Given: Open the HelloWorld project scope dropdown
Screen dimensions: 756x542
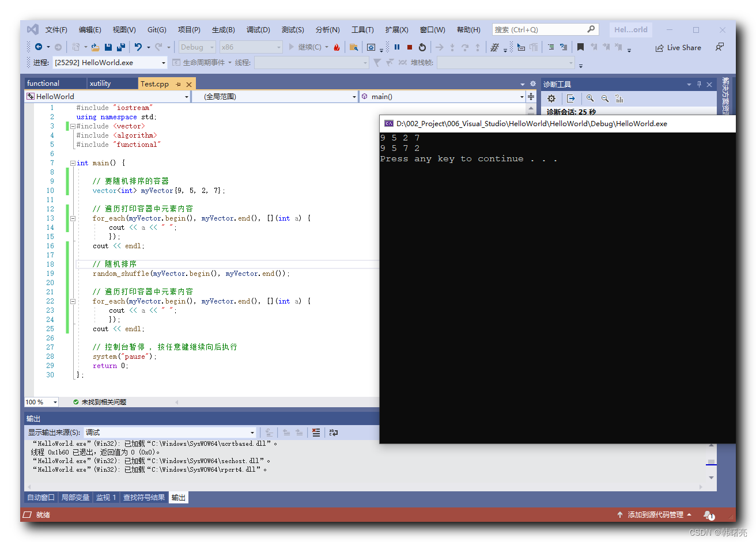Looking at the screenshot, I should pos(187,97).
